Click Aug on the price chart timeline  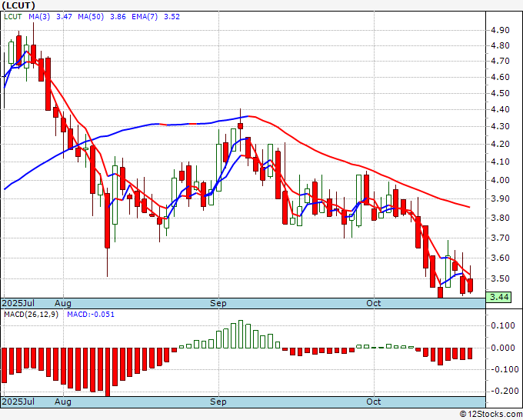pyautogui.click(x=63, y=303)
